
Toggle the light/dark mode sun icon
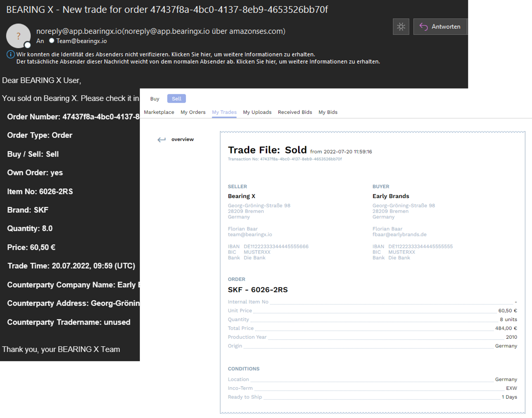click(x=401, y=27)
